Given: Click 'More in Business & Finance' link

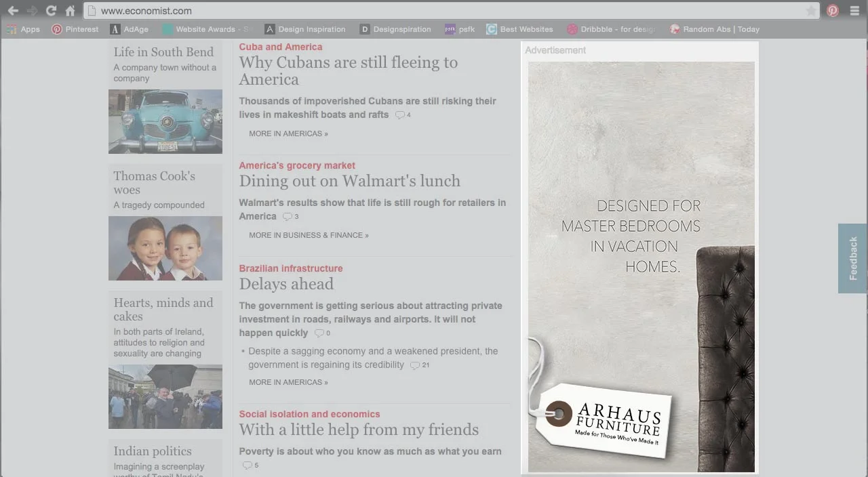Looking at the screenshot, I should [309, 235].
